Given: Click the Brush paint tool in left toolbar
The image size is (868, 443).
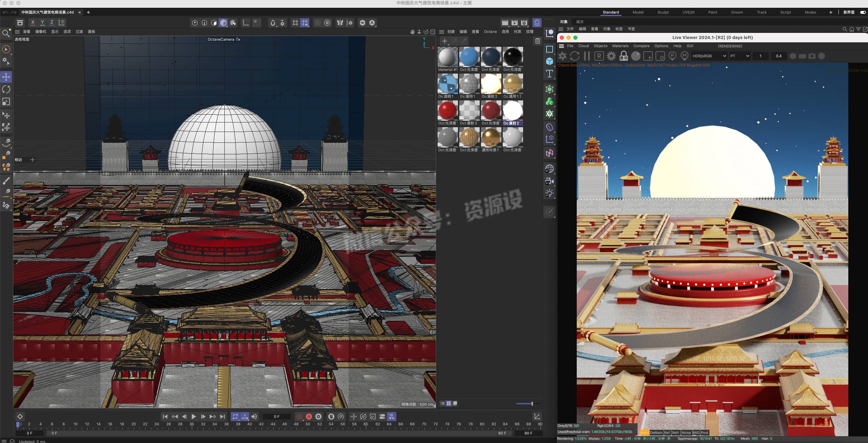Looking at the screenshot, I should (x=6, y=181).
